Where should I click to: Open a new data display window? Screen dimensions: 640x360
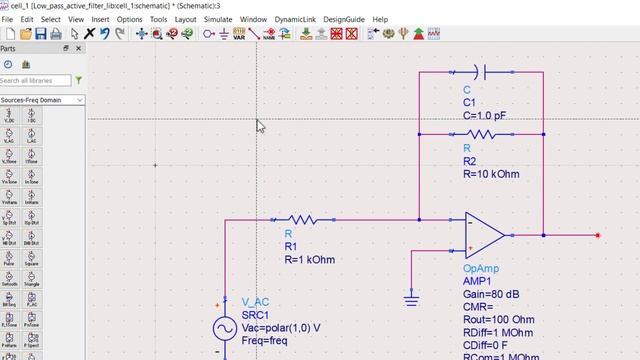[x=433, y=34]
